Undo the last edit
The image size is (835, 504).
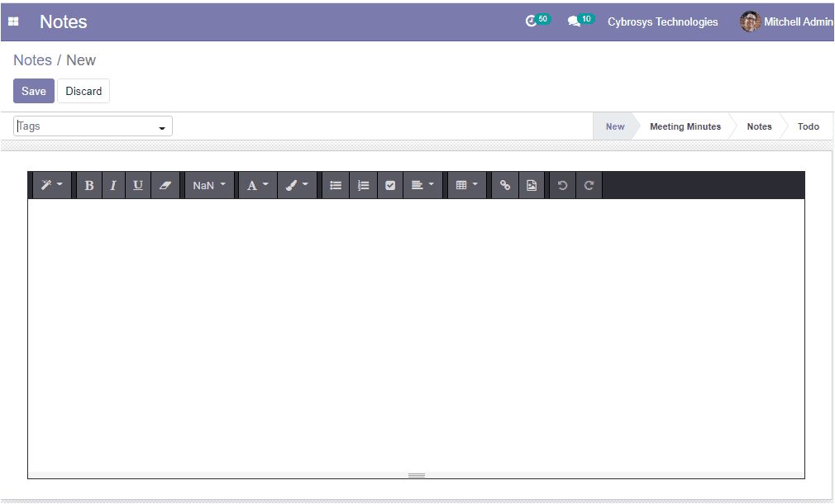[562, 185]
